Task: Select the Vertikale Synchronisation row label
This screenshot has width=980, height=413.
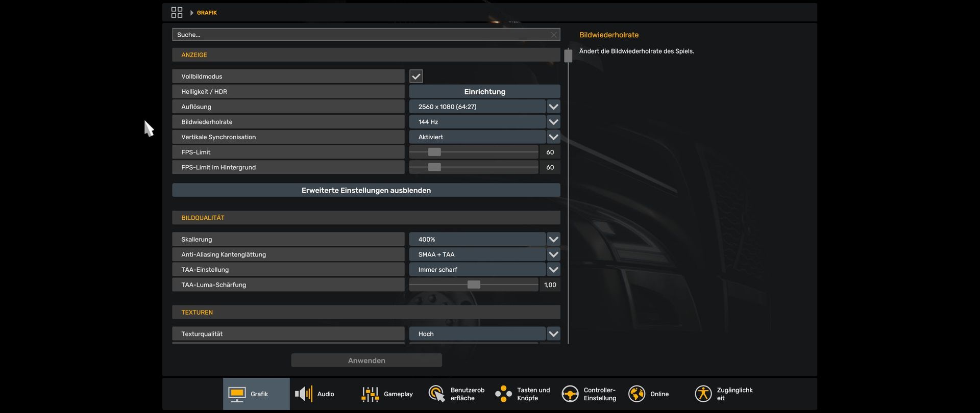Action: click(288, 137)
